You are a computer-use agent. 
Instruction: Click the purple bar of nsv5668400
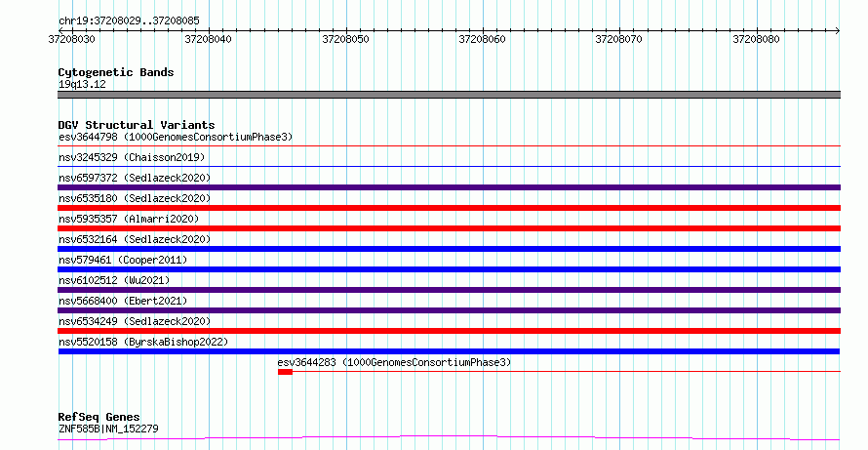tap(449, 310)
